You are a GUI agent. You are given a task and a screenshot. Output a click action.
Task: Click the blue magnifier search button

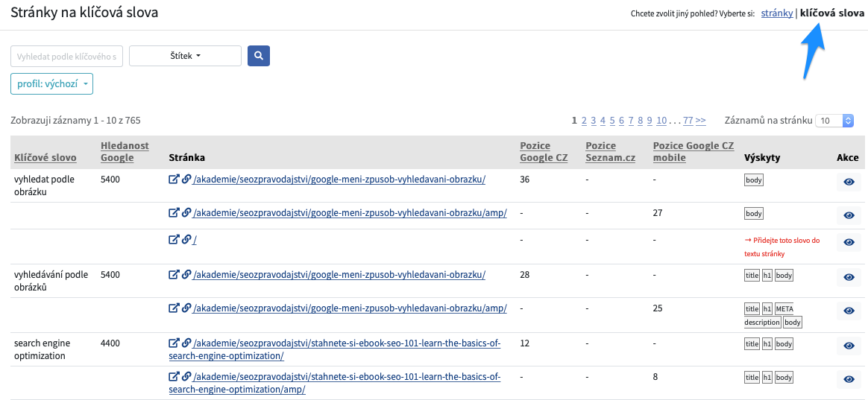click(x=259, y=56)
